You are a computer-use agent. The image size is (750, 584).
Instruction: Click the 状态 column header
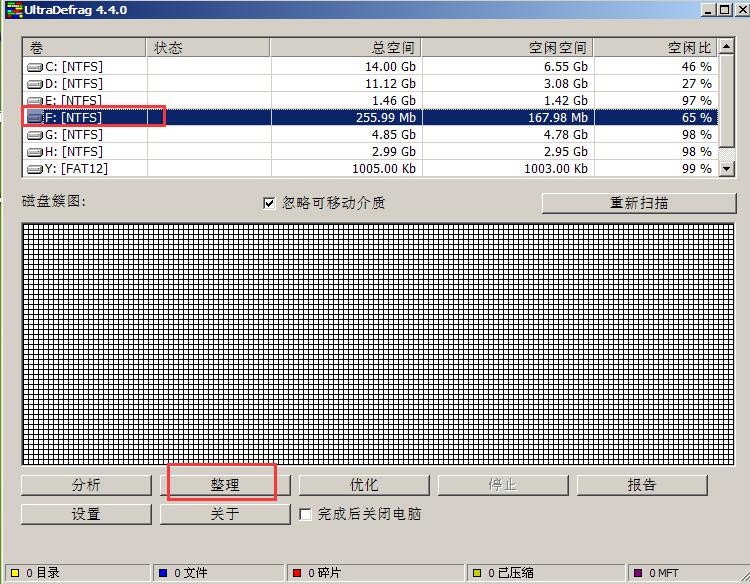(208, 48)
